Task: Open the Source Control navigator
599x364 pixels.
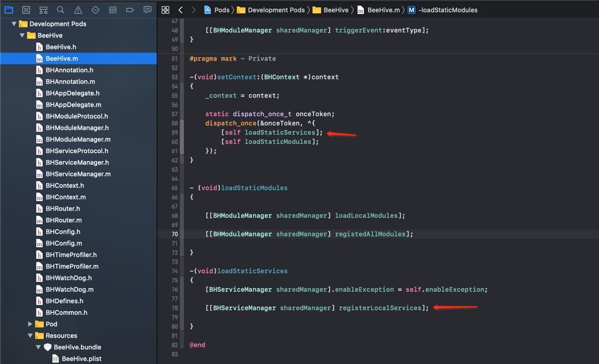Action: (26, 10)
